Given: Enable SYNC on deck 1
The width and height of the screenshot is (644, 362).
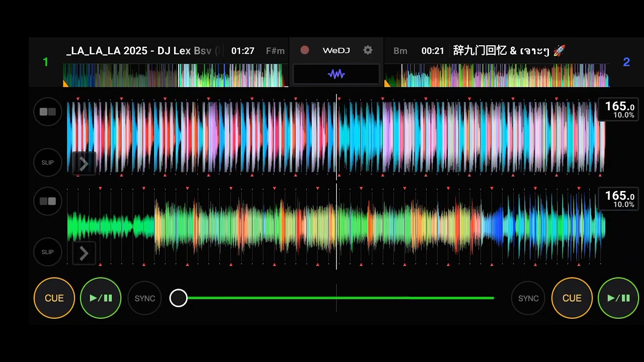Looking at the screenshot, I should pos(145,298).
